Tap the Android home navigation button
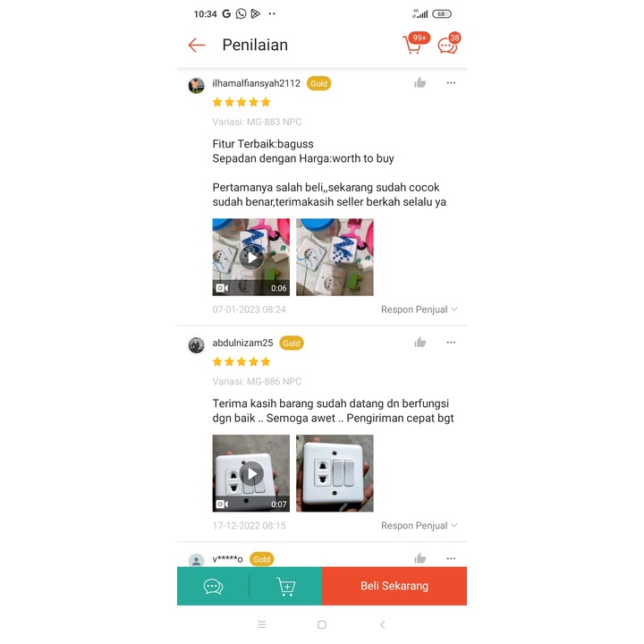Viewport: 644px width, 644px height. 322,624
